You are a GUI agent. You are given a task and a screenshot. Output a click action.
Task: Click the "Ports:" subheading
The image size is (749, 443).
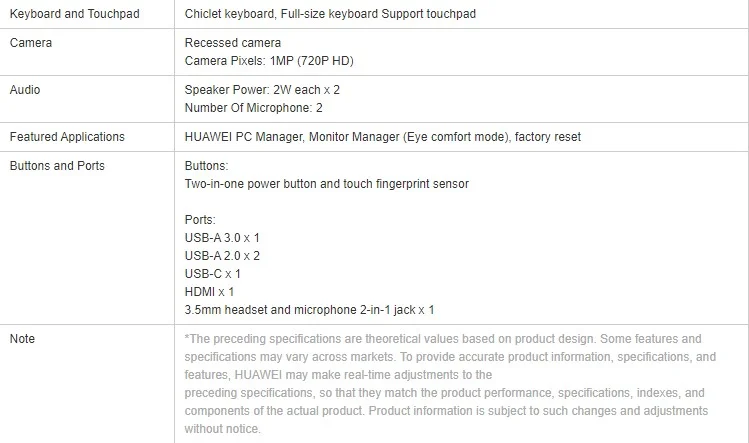[x=201, y=219]
